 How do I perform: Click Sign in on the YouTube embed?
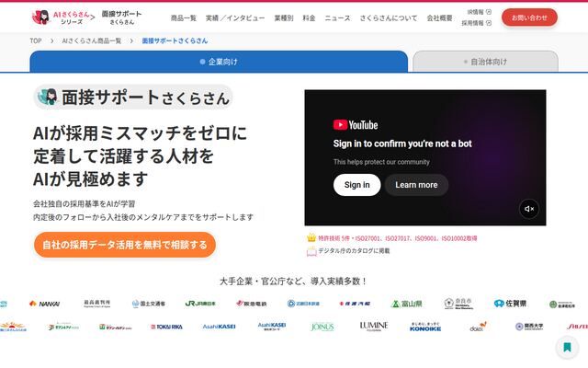[x=357, y=185]
